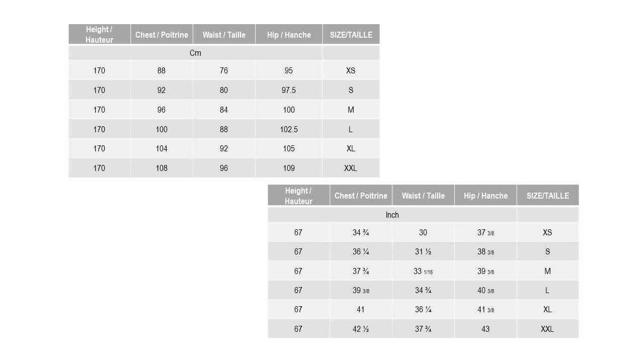Select the 42 ½ chest cell
The height and width of the screenshot is (362, 644).
point(361,329)
